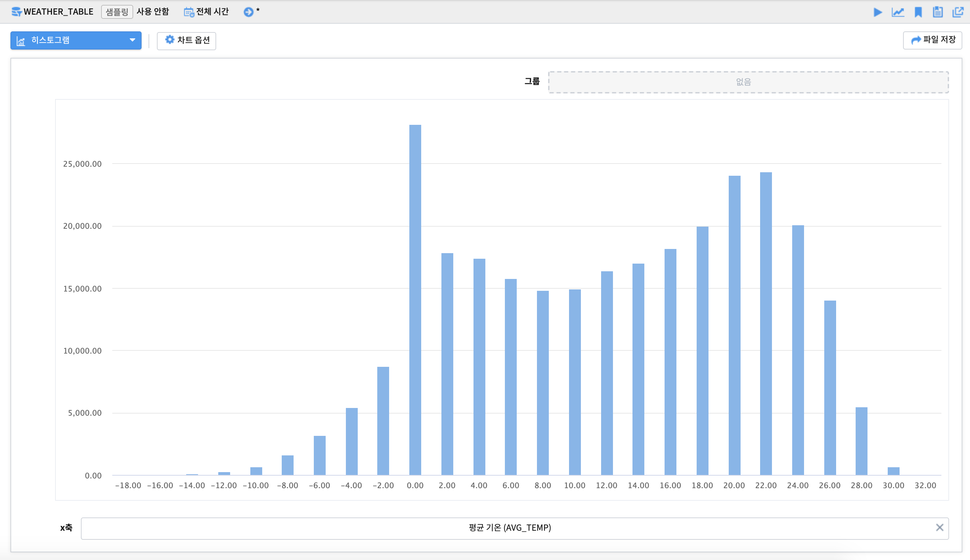Click the histogram bar at 24.00

(798, 350)
